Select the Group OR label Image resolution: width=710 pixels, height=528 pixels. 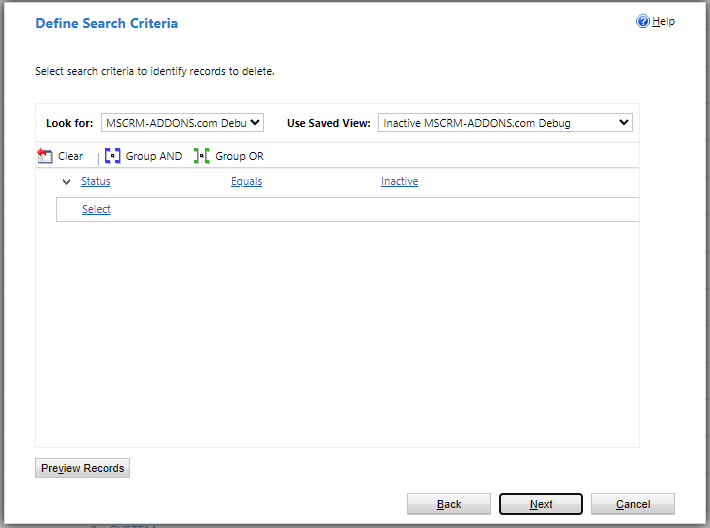tap(239, 156)
